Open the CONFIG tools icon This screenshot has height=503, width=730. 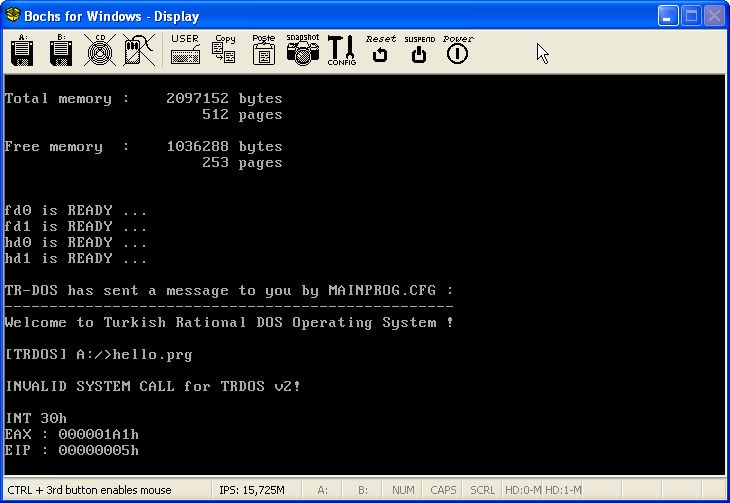(x=342, y=50)
